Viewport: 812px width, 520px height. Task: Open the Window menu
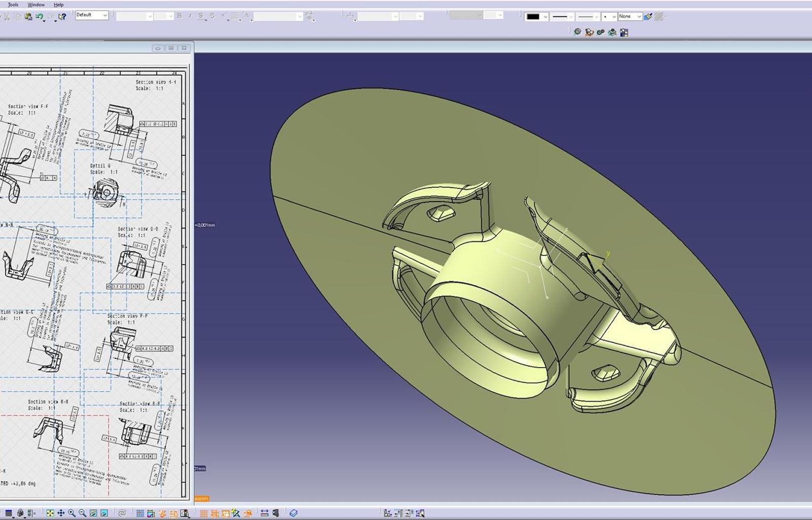point(36,5)
